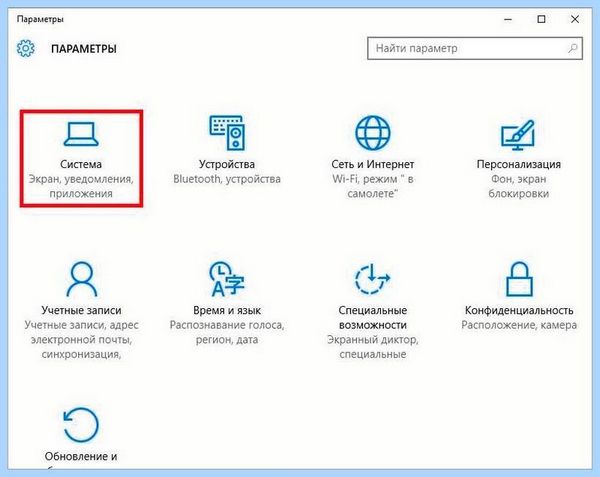
Task: Click the Система label
Action: click(81, 164)
